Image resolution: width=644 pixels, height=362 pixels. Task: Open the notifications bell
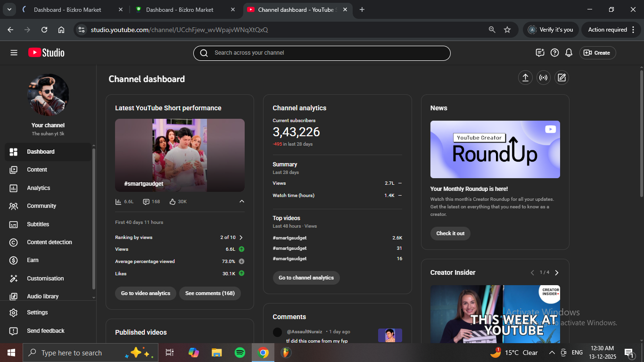[x=569, y=53]
